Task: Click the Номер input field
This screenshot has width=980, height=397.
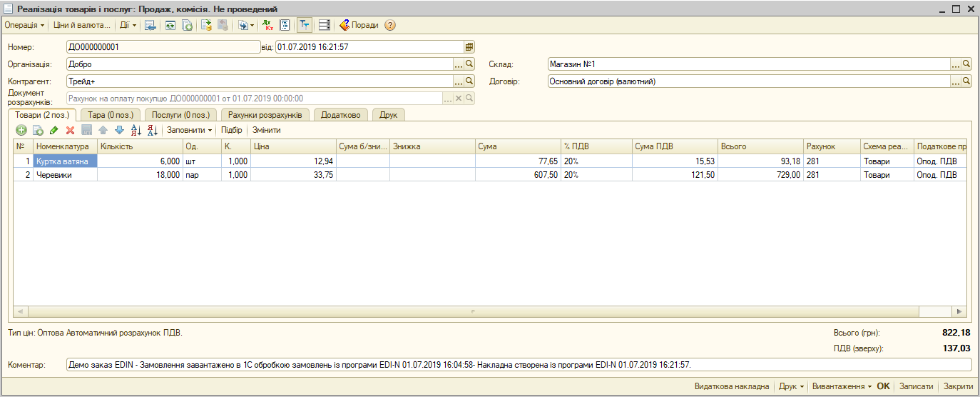Action: tap(163, 46)
